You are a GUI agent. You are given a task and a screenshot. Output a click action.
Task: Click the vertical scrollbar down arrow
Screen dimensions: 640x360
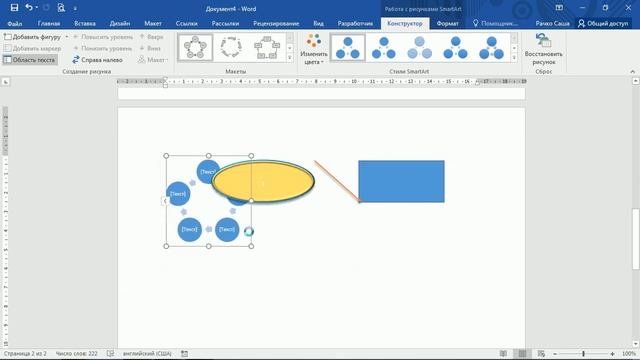point(636,344)
